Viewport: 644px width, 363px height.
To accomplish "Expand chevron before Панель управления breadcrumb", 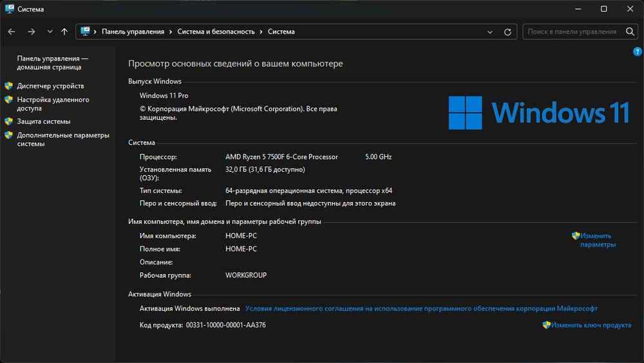I will coord(95,32).
